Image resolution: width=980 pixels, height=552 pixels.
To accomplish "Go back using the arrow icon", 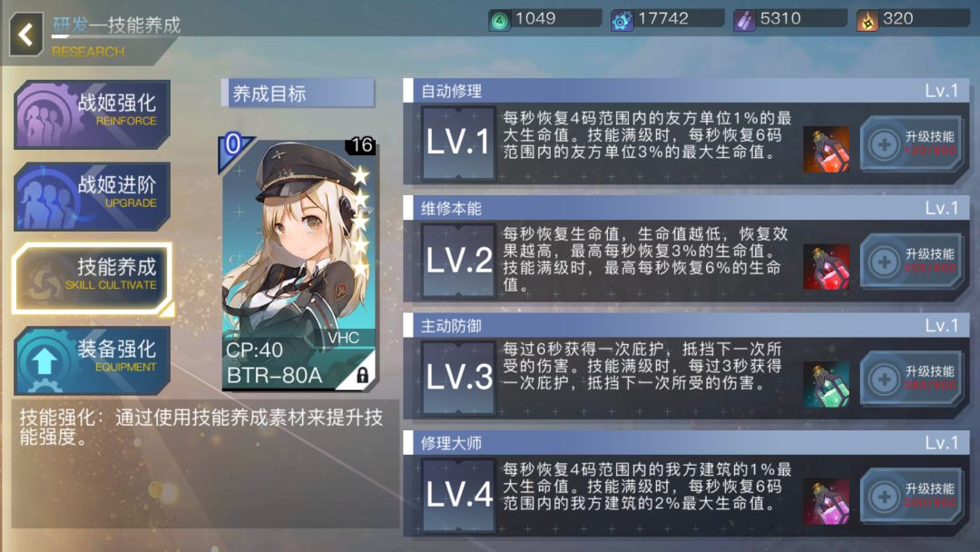I will click(x=26, y=34).
